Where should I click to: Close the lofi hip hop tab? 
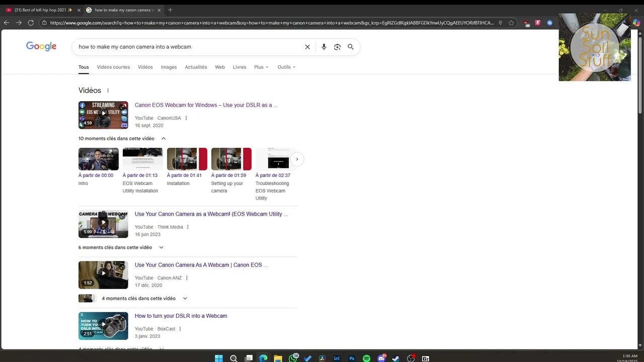pos(78,10)
